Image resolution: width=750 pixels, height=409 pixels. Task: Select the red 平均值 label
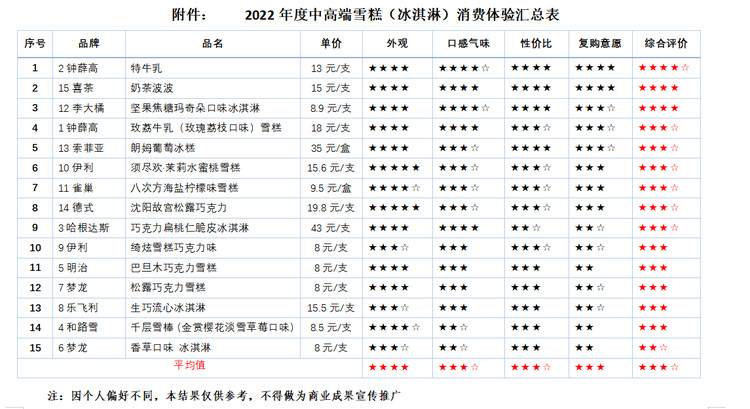click(x=189, y=366)
